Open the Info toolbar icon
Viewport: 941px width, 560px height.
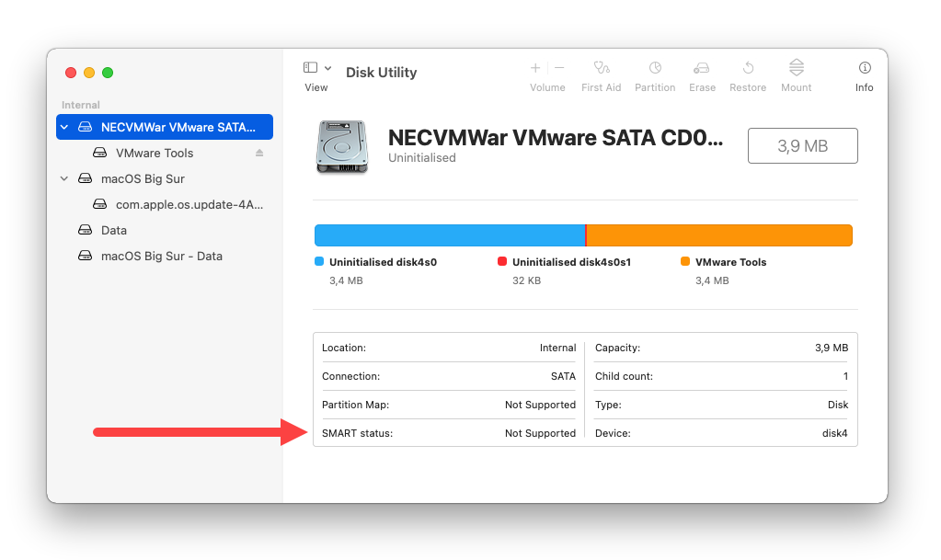[864, 67]
